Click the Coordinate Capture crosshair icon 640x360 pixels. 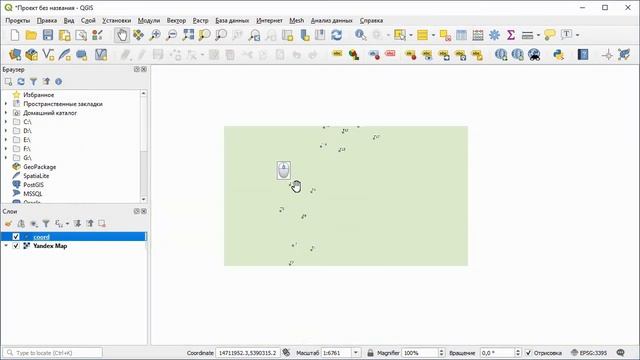click(x=607, y=54)
